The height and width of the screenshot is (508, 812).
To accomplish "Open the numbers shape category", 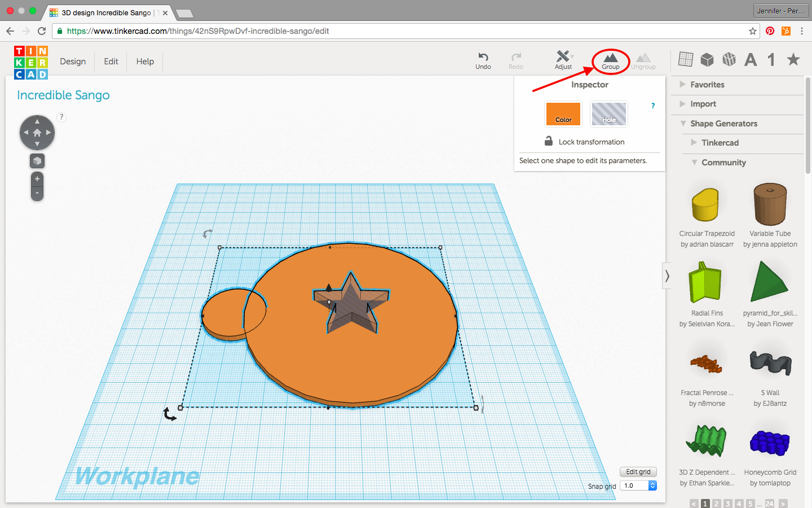I will 771,59.
